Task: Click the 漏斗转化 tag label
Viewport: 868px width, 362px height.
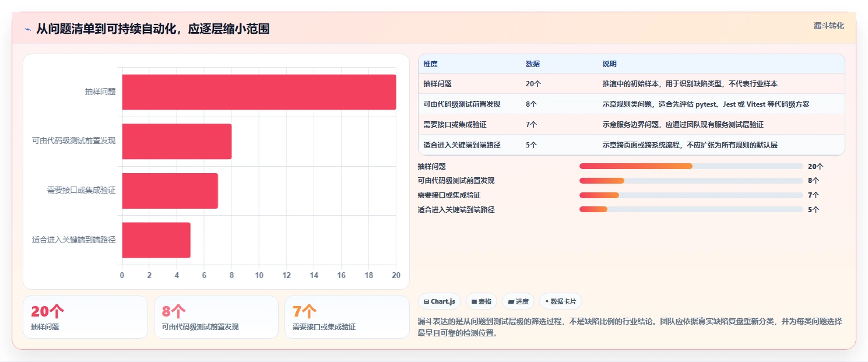Action: coord(828,26)
